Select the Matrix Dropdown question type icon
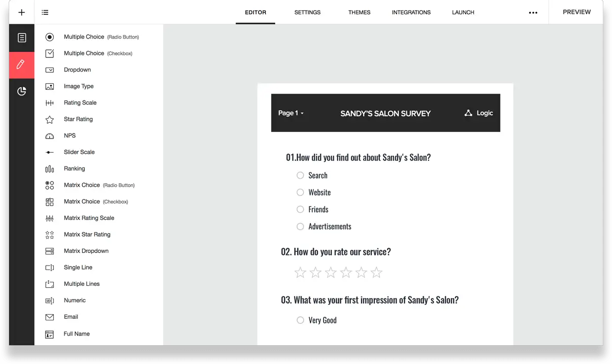Screen dimensions: 612x364 point(49,251)
